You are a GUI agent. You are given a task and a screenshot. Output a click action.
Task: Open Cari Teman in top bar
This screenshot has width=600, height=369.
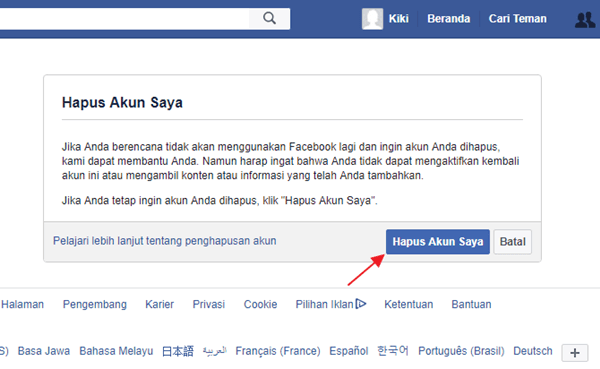point(517,19)
